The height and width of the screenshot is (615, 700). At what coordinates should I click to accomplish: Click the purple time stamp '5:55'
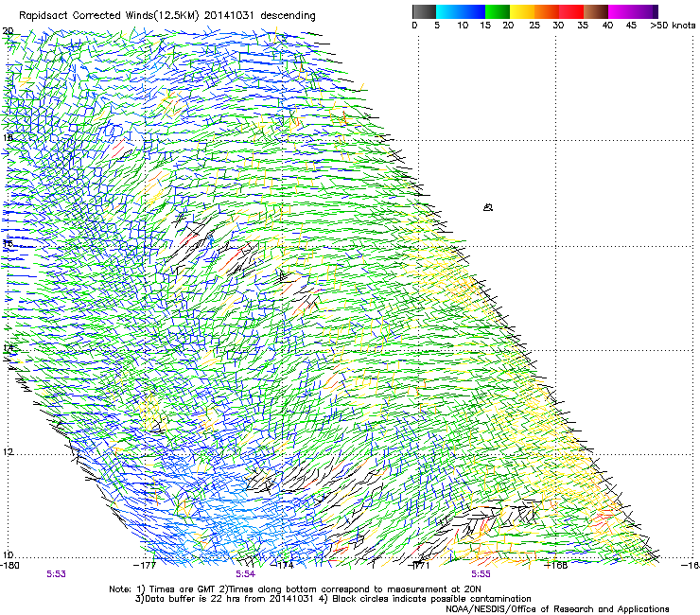pyautogui.click(x=481, y=574)
